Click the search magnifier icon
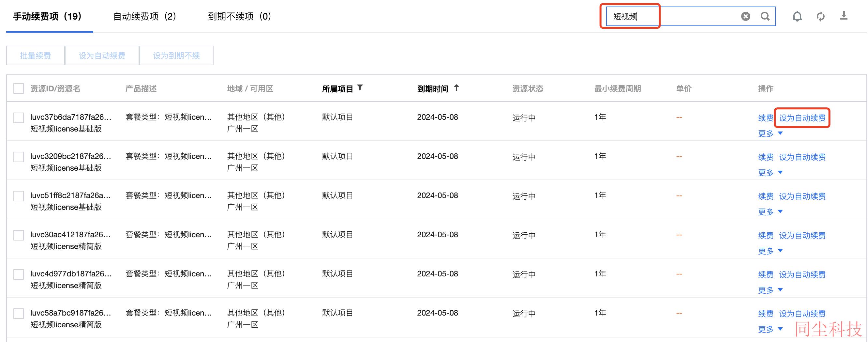This screenshot has width=868, height=342. click(765, 16)
